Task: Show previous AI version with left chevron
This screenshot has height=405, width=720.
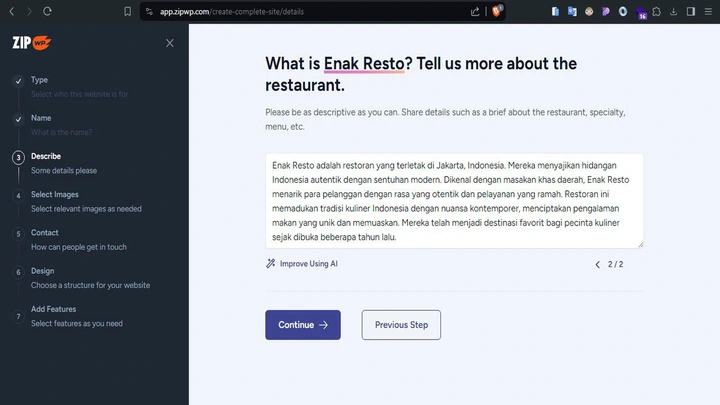Action: pos(597,264)
